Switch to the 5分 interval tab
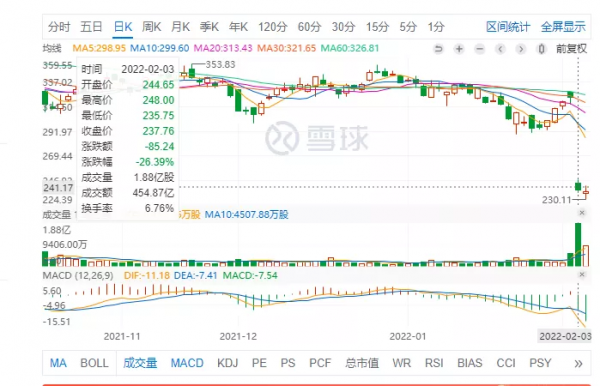 click(408, 27)
